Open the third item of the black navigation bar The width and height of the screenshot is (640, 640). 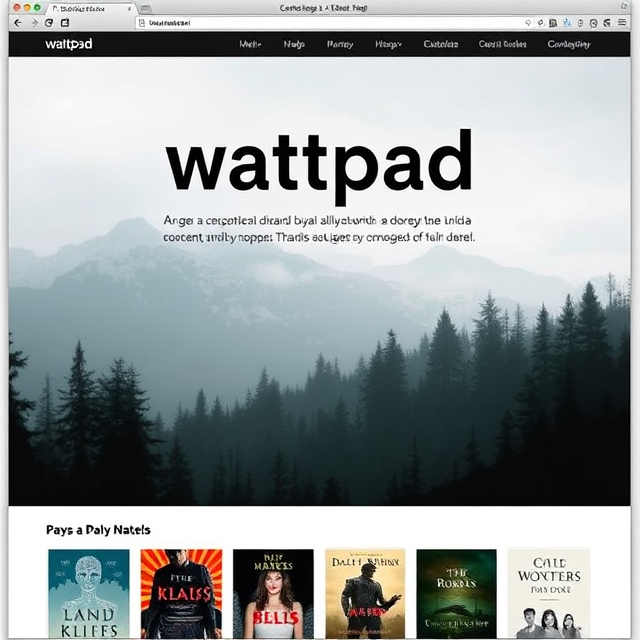(340, 44)
